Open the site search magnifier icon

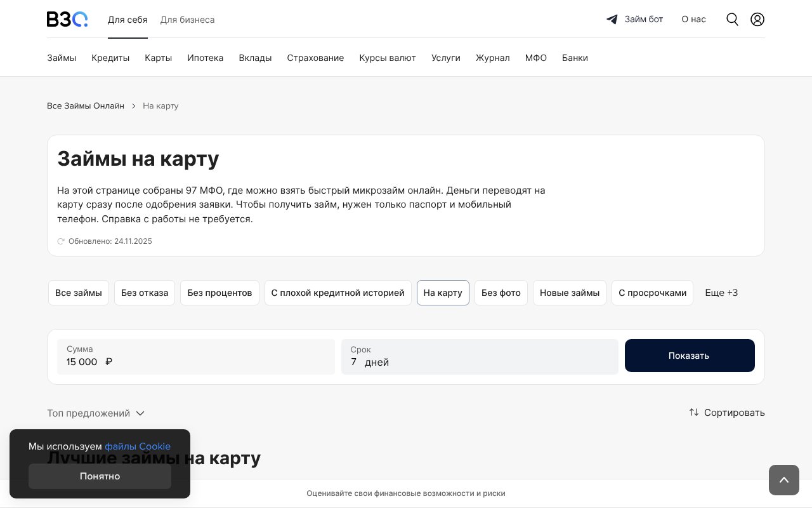click(732, 19)
